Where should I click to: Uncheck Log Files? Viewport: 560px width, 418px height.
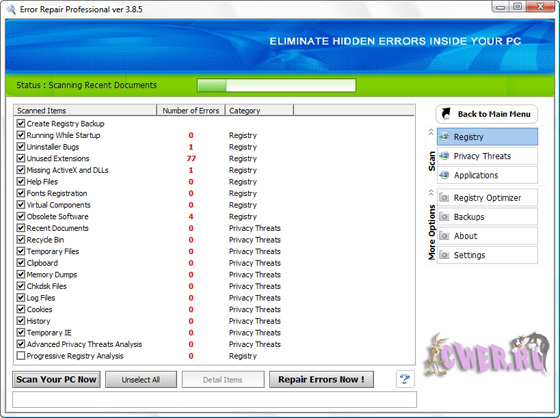[x=21, y=298]
